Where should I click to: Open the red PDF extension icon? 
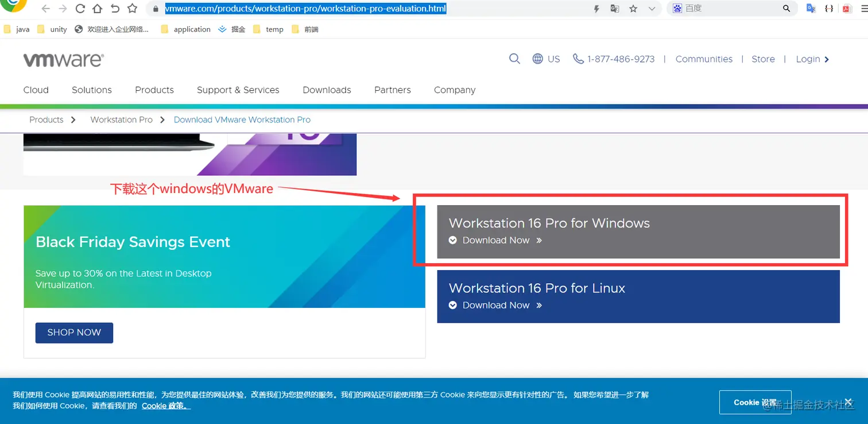pyautogui.click(x=846, y=9)
